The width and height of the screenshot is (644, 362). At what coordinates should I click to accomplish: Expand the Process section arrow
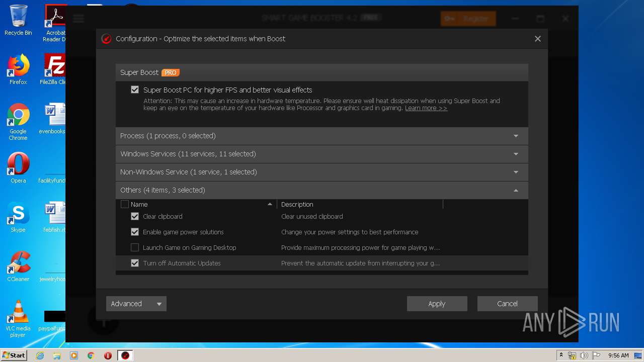click(516, 136)
